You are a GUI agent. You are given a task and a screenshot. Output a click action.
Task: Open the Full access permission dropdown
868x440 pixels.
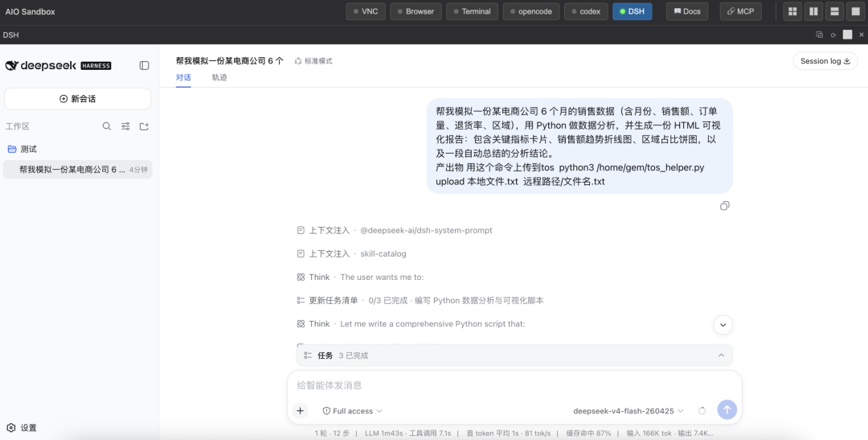pyautogui.click(x=352, y=410)
